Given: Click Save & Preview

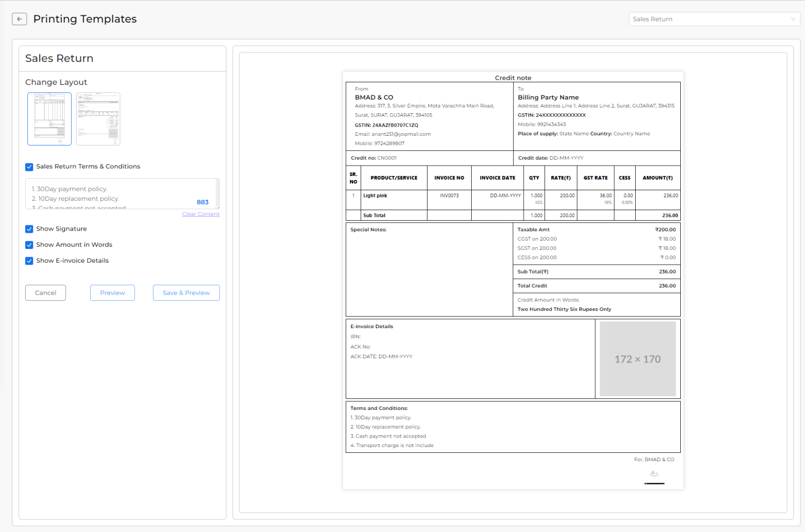Looking at the screenshot, I should [186, 292].
